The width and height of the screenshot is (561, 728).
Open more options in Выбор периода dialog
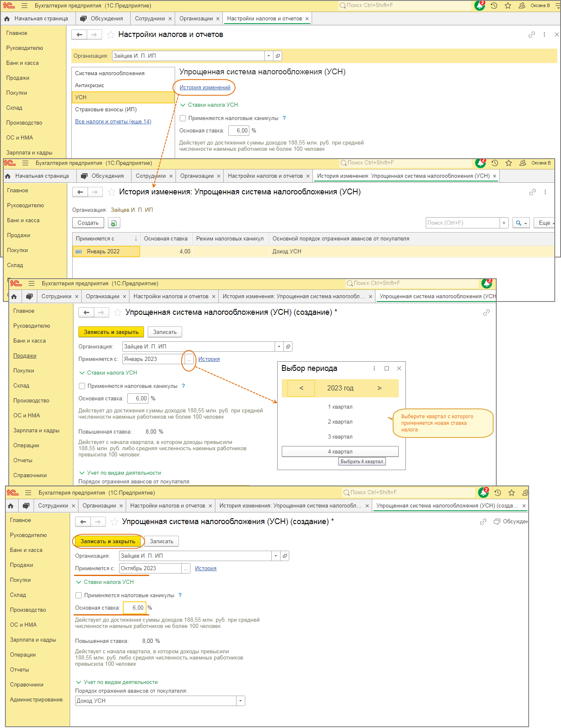coord(374,368)
